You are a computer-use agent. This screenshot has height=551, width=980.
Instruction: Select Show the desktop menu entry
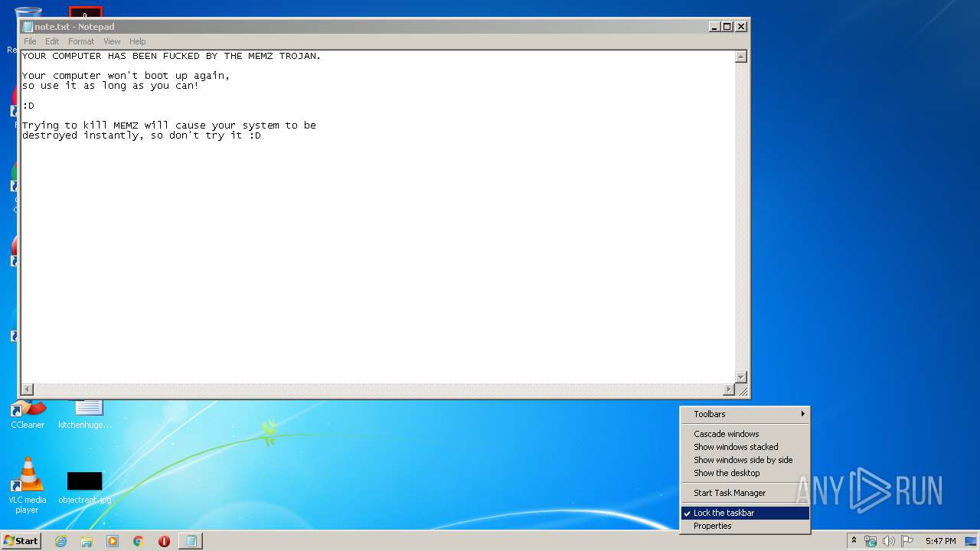[745, 473]
